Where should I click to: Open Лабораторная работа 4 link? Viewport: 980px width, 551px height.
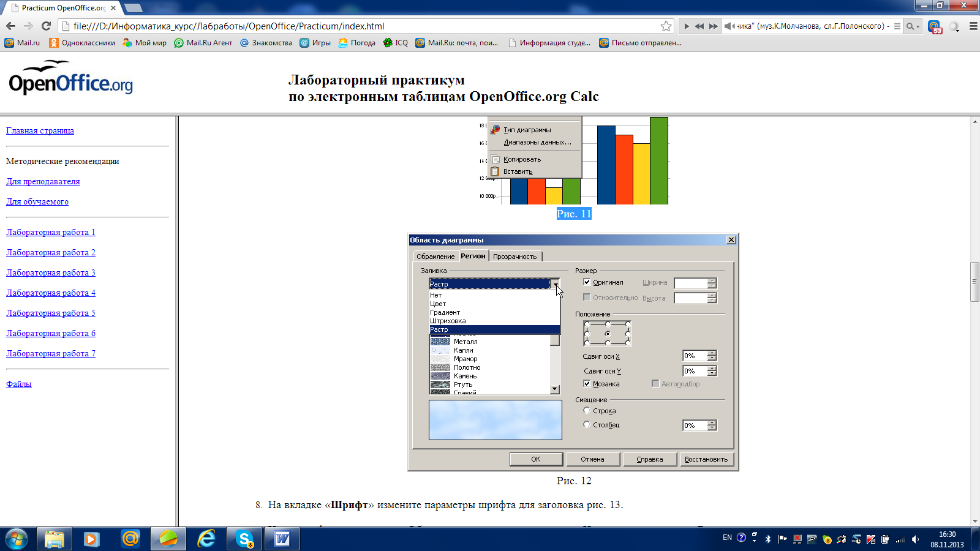tap(51, 293)
